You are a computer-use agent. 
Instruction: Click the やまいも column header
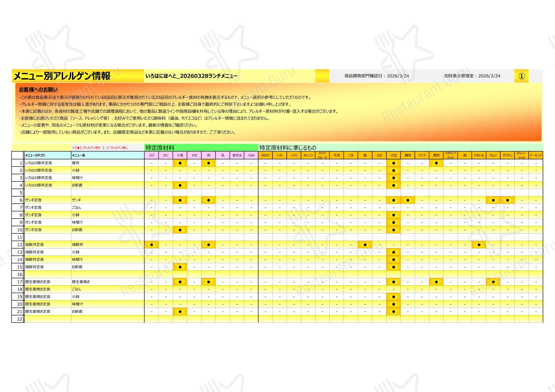(479, 155)
